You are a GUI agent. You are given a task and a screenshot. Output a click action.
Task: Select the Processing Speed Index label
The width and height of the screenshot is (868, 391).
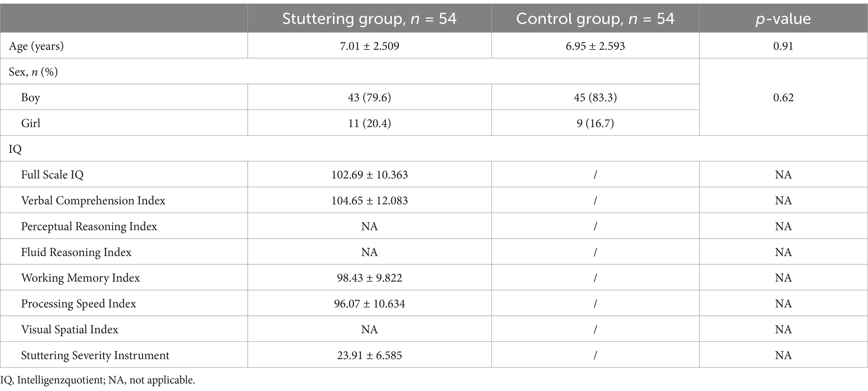click(x=79, y=304)
